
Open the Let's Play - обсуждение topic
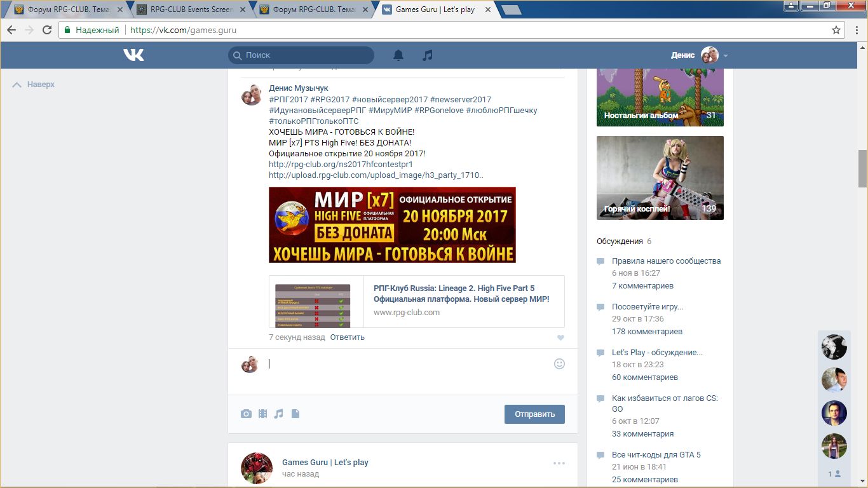click(x=657, y=353)
